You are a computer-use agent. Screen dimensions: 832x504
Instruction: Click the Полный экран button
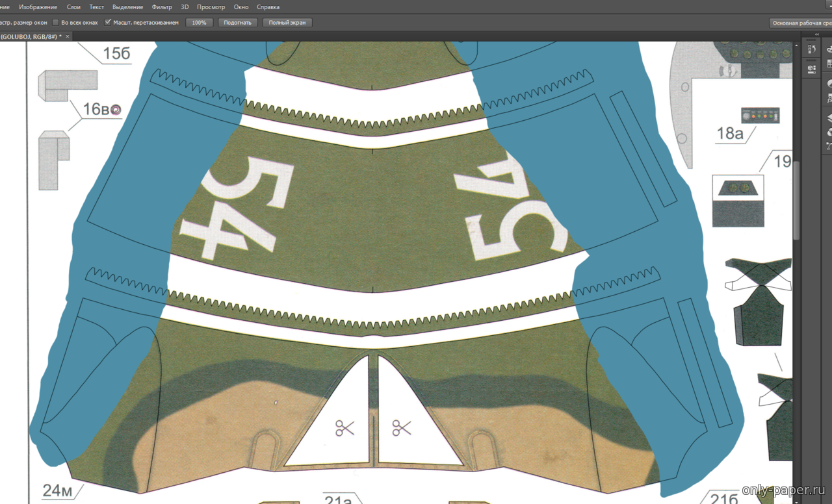click(x=288, y=22)
